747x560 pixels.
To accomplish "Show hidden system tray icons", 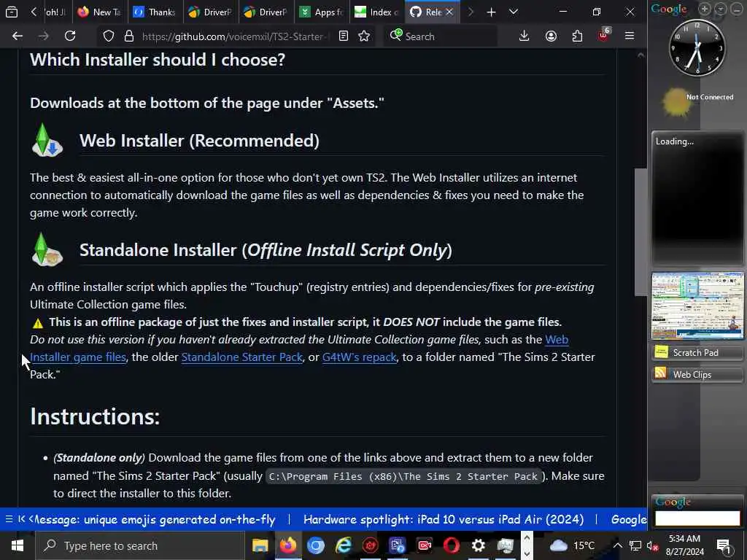I will (617, 545).
